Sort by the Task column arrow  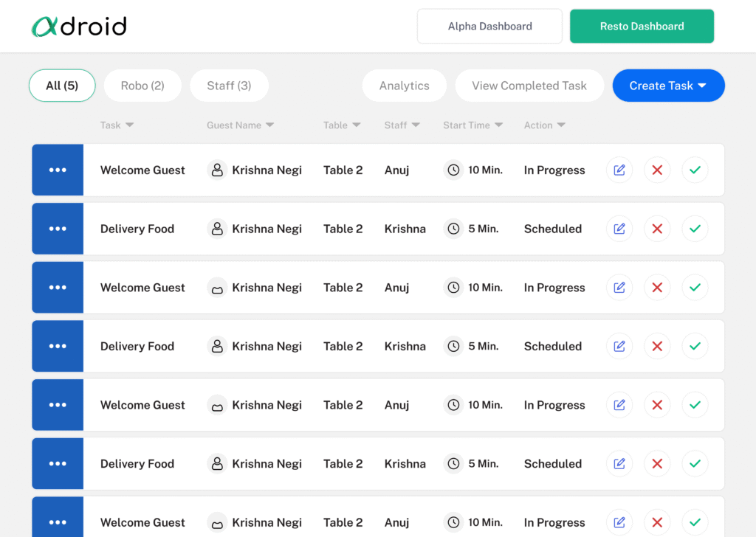tap(130, 125)
